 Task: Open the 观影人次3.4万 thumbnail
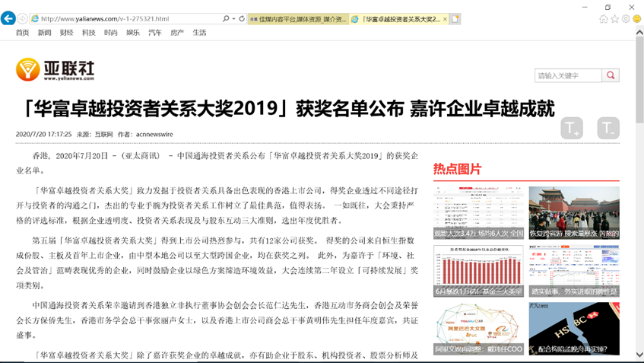click(478, 213)
